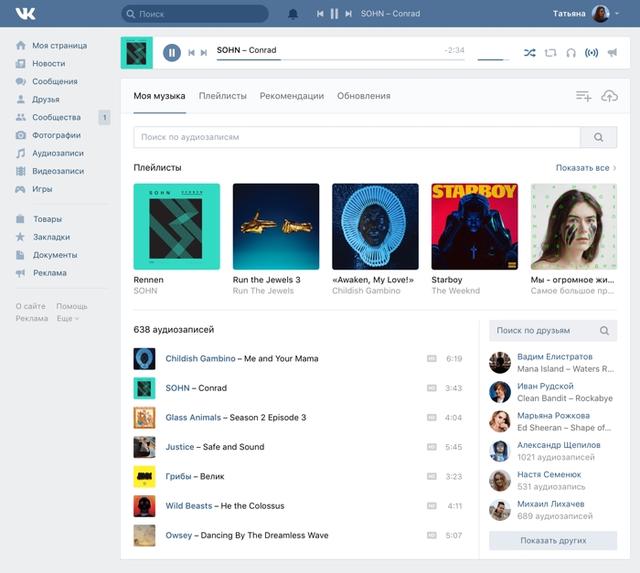Viewport: 640px width, 573px height.
Task: Switch to the Плейлисты tab
Action: [222, 96]
